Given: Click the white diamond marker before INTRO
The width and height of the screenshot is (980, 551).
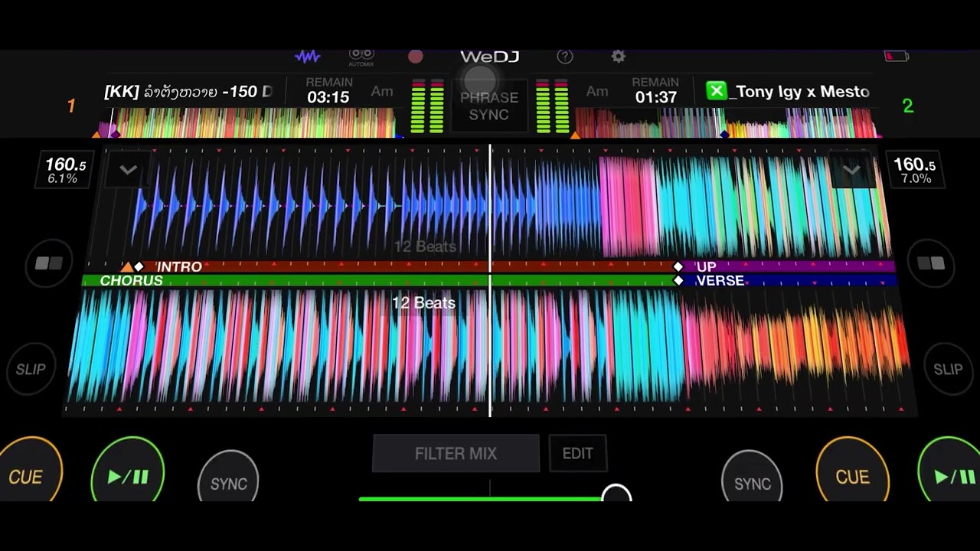Looking at the screenshot, I should coord(139,266).
